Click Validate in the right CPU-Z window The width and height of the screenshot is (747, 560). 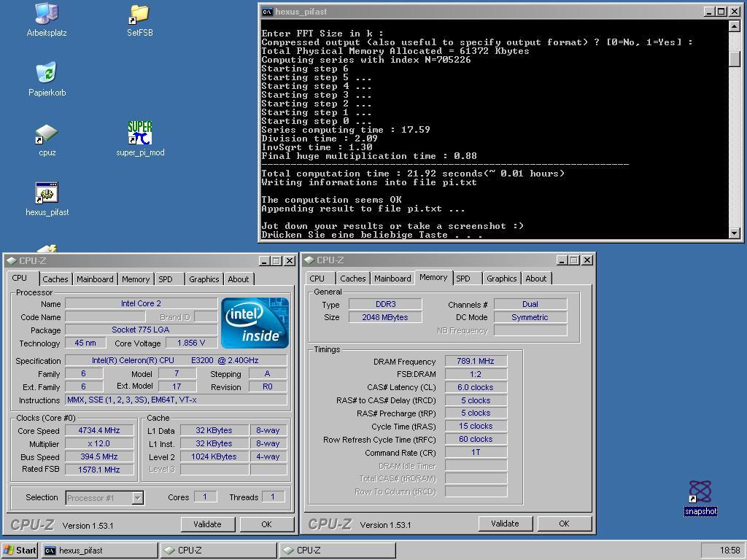(x=505, y=524)
